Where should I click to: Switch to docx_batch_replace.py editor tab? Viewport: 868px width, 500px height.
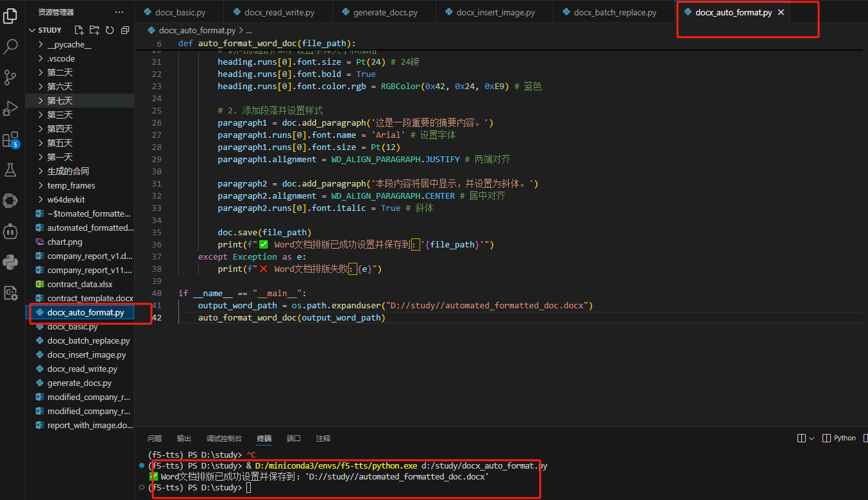[615, 12]
